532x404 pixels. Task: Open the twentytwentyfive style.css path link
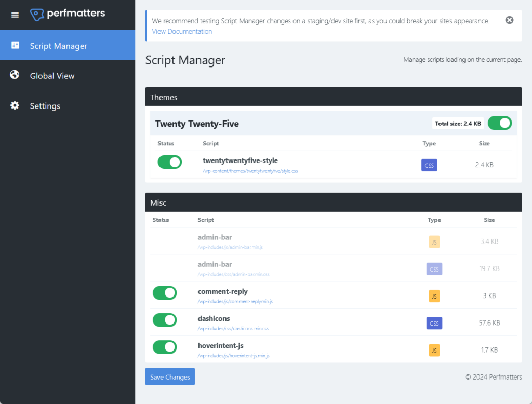(250, 171)
